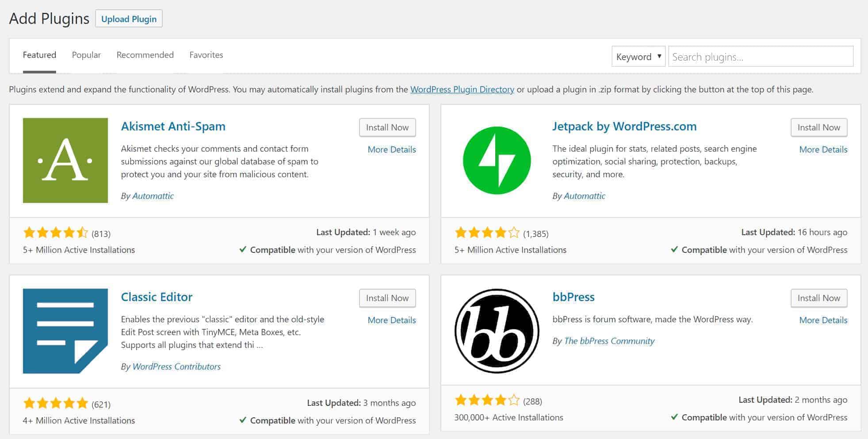Click the Jetpack green lightning bolt icon
This screenshot has width=868, height=439.
tap(497, 160)
